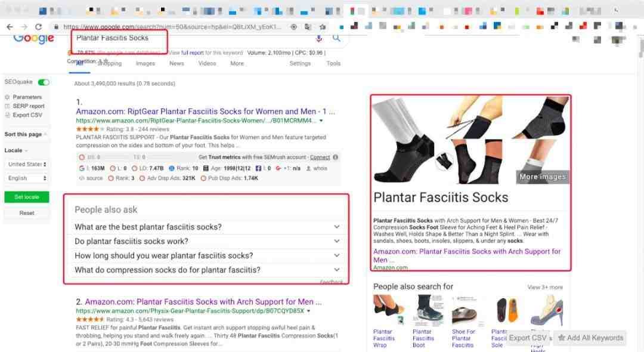
Task: Toggle the SEOquake switch
Action: (x=44, y=82)
